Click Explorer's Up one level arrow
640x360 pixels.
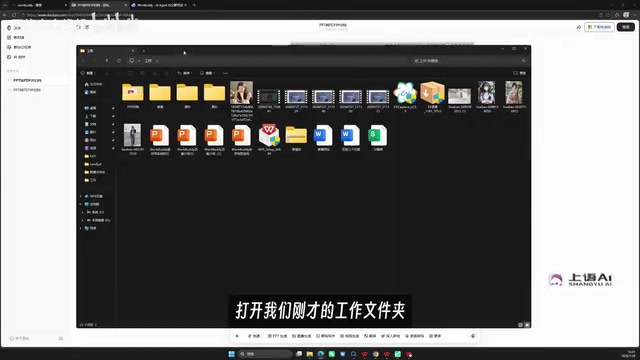[x=107, y=61]
